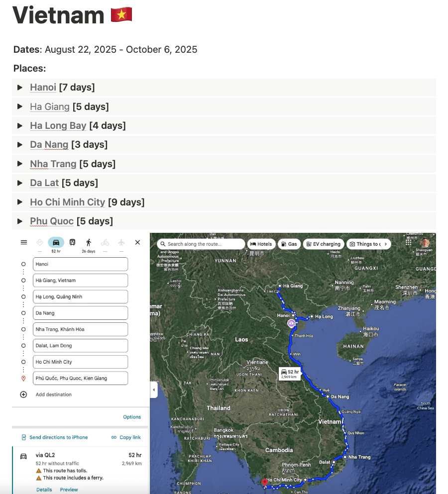Filter map by EV charging chip
Screen dimensions: 448x494
point(323,244)
